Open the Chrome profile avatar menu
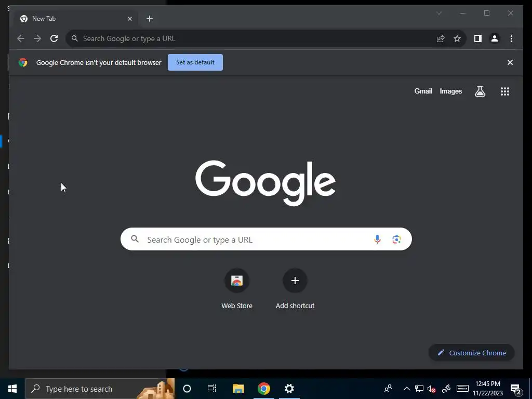 click(495, 38)
